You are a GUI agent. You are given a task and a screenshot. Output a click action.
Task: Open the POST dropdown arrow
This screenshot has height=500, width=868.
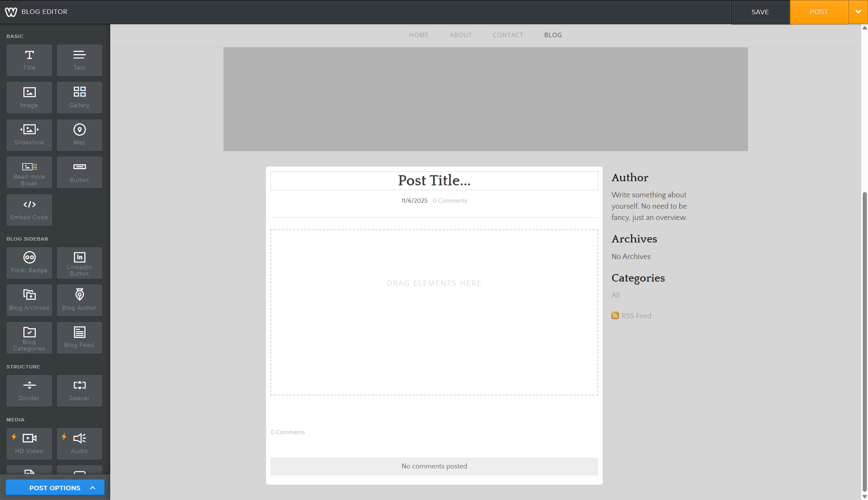pos(858,12)
